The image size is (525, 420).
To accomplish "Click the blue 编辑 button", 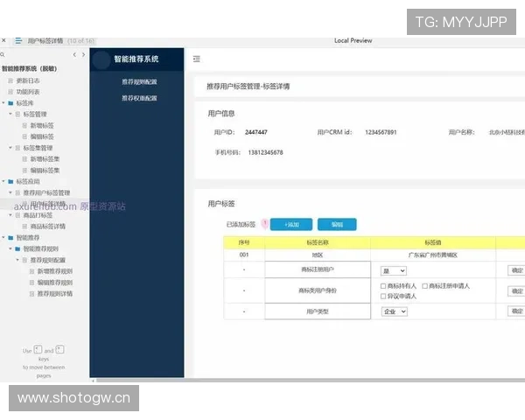I will pyautogui.click(x=337, y=224).
